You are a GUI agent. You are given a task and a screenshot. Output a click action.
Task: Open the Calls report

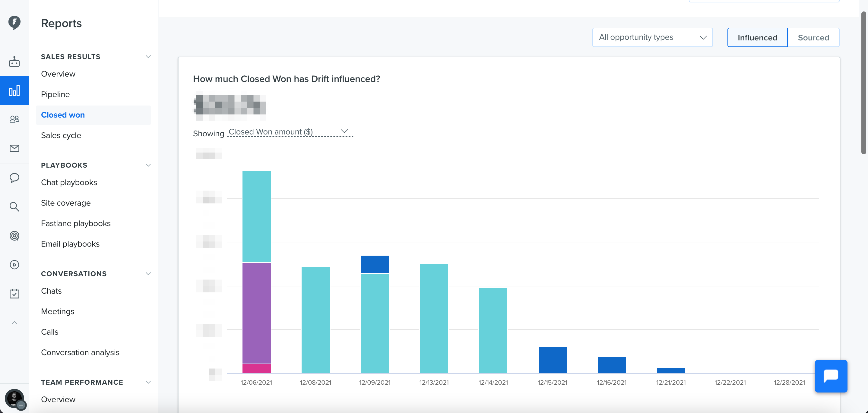(x=49, y=332)
